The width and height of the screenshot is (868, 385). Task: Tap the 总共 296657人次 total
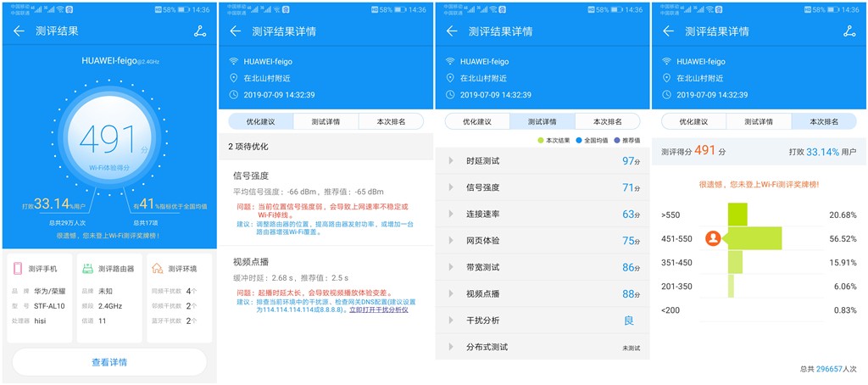pos(828,368)
